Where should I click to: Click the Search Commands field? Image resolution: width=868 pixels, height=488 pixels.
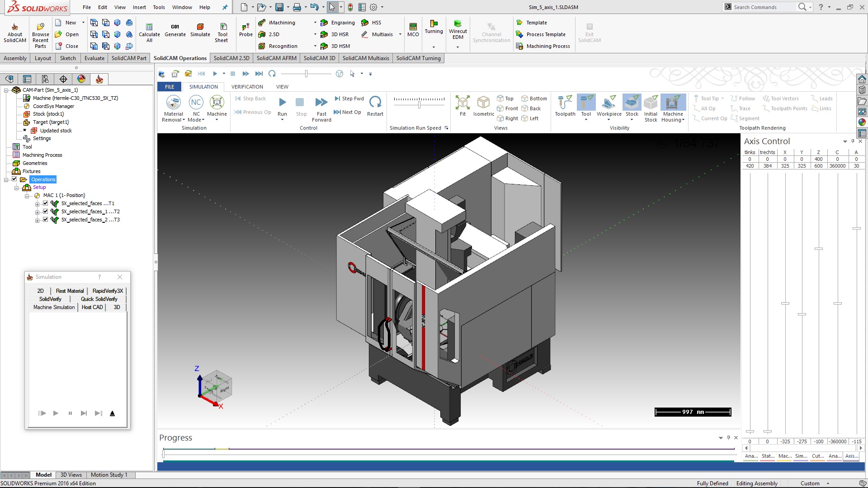point(764,7)
